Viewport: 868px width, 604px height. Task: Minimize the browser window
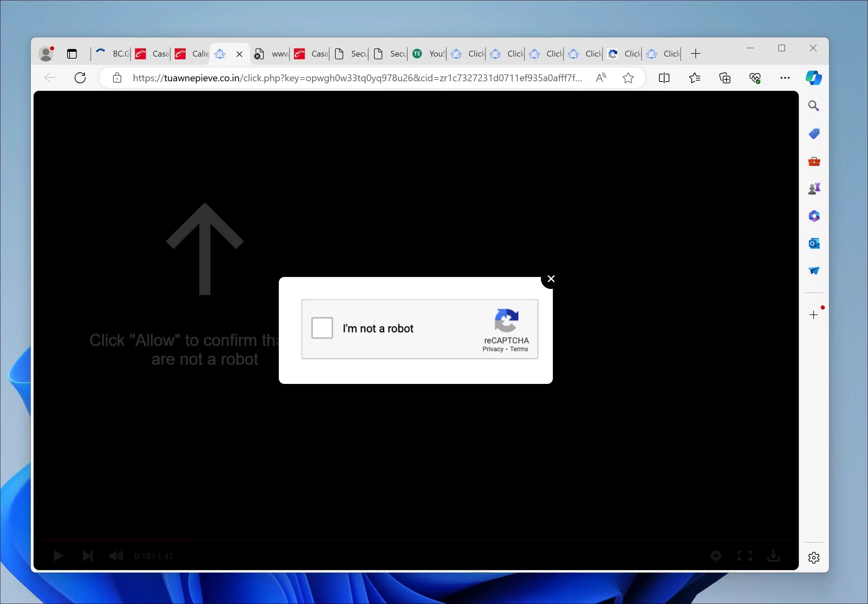[x=751, y=48]
